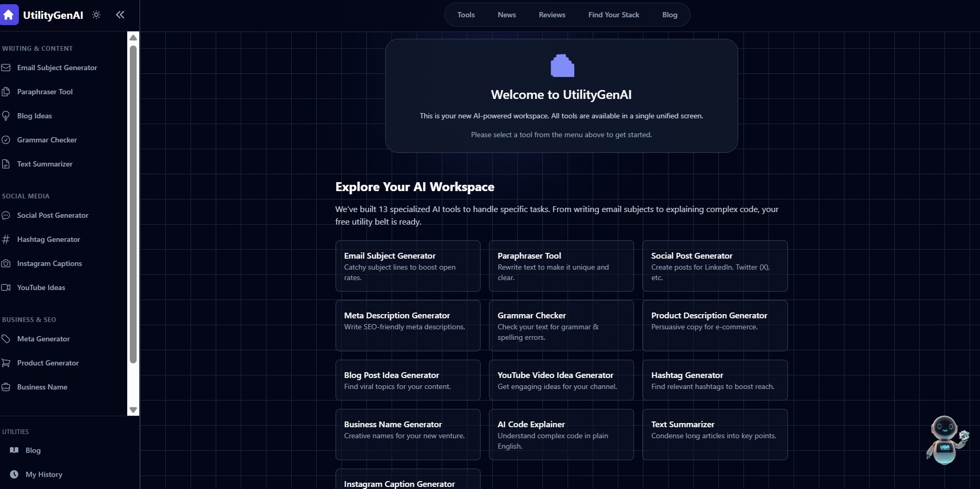
Task: Click the Business Name briefcase icon
Action: [6, 387]
